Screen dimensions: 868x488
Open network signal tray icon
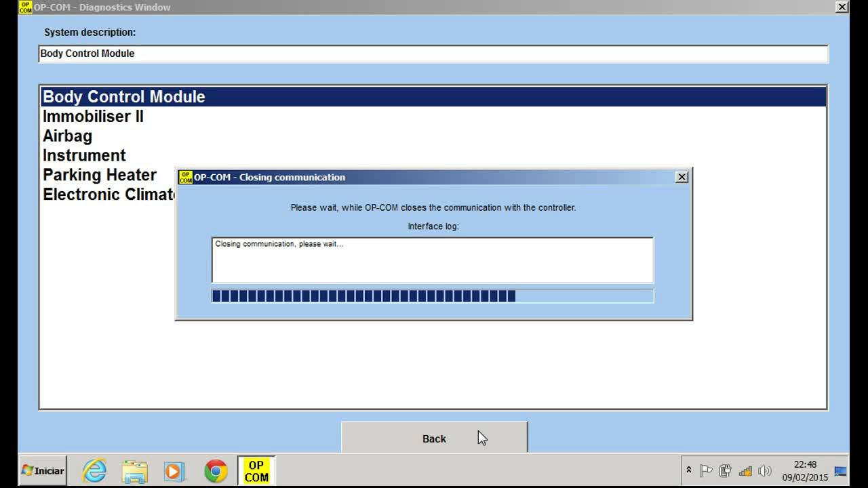[745, 470]
